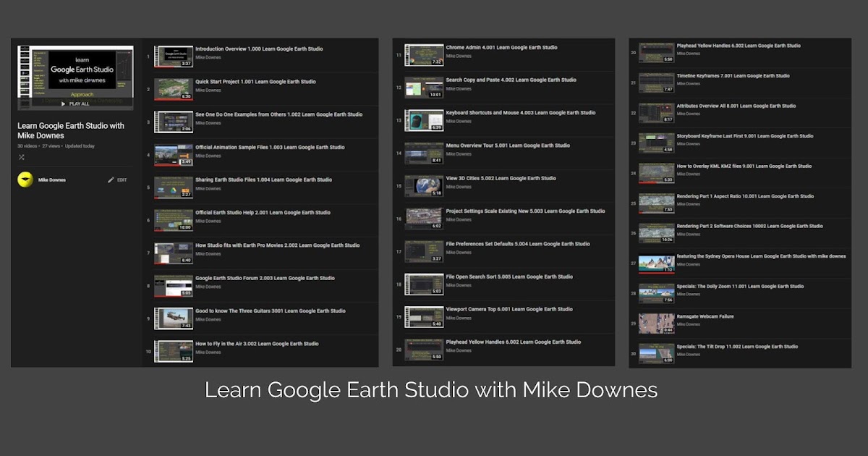Click Mike Downes channel name beside the avatar
Viewport: 868px width, 456px height.
(x=52, y=180)
